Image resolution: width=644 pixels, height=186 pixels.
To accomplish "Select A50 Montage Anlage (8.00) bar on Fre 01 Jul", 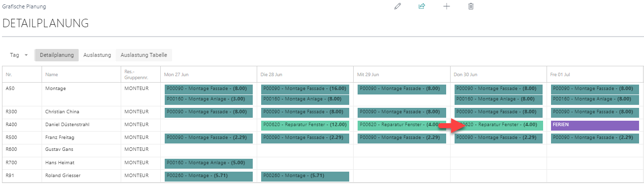I will coord(595,99).
